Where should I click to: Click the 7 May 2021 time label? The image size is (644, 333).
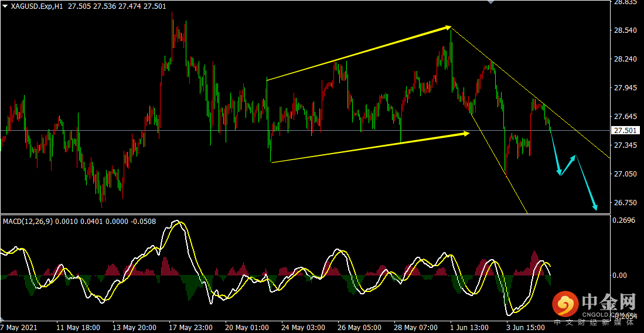[x=19, y=328]
